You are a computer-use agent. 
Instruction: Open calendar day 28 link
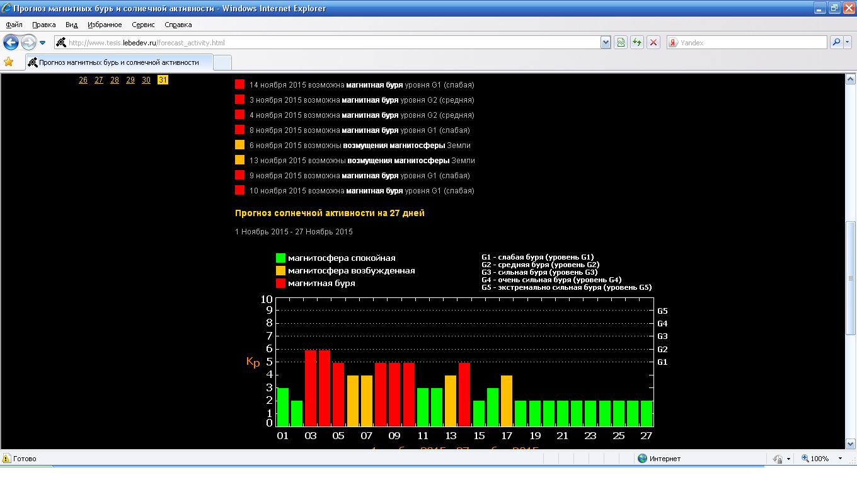[x=114, y=80]
